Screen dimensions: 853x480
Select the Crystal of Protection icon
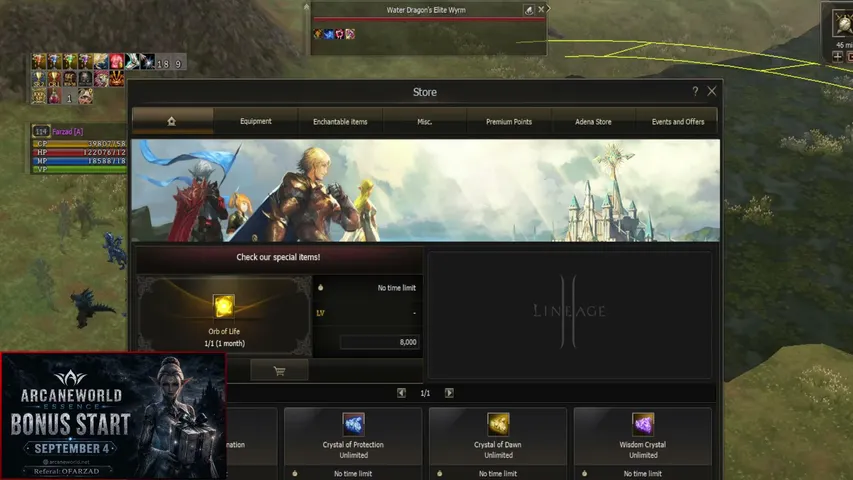coord(354,424)
